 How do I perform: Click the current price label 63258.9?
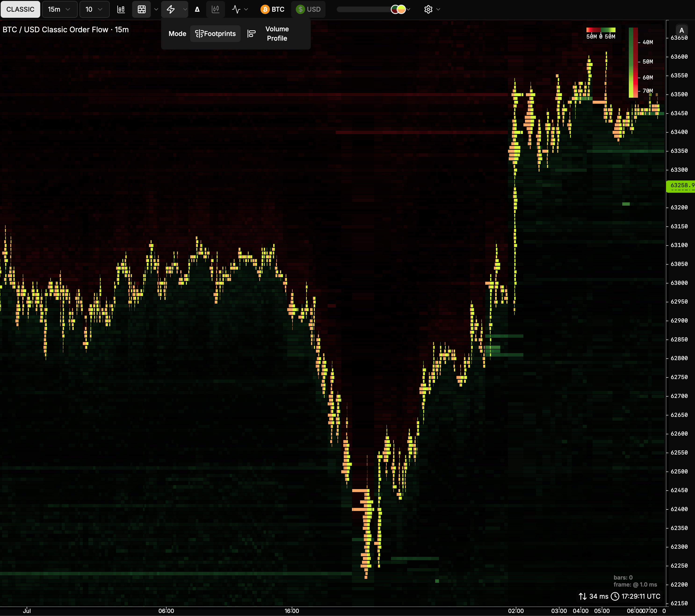pos(680,186)
